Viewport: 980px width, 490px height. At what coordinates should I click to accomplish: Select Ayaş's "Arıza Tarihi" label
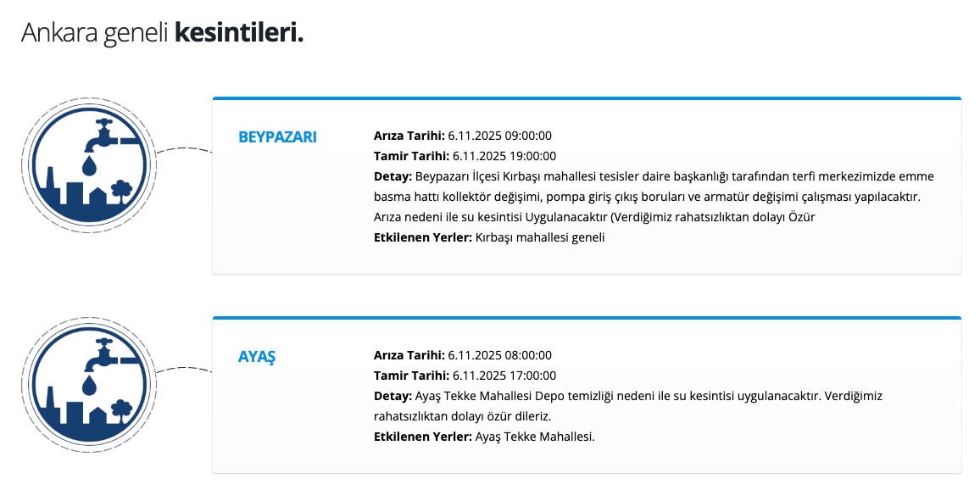[409, 355]
